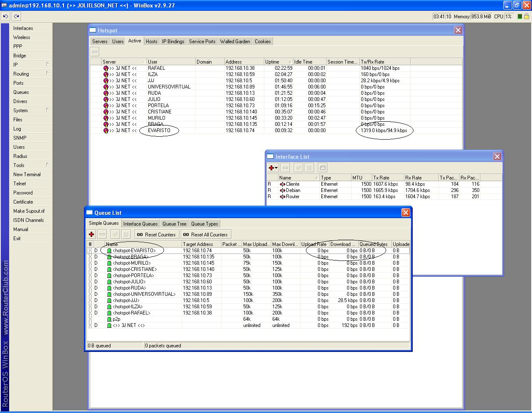This screenshot has width=532, height=413.
Task: Click the hotspot user icon on EVARISTO row
Action: [106, 130]
